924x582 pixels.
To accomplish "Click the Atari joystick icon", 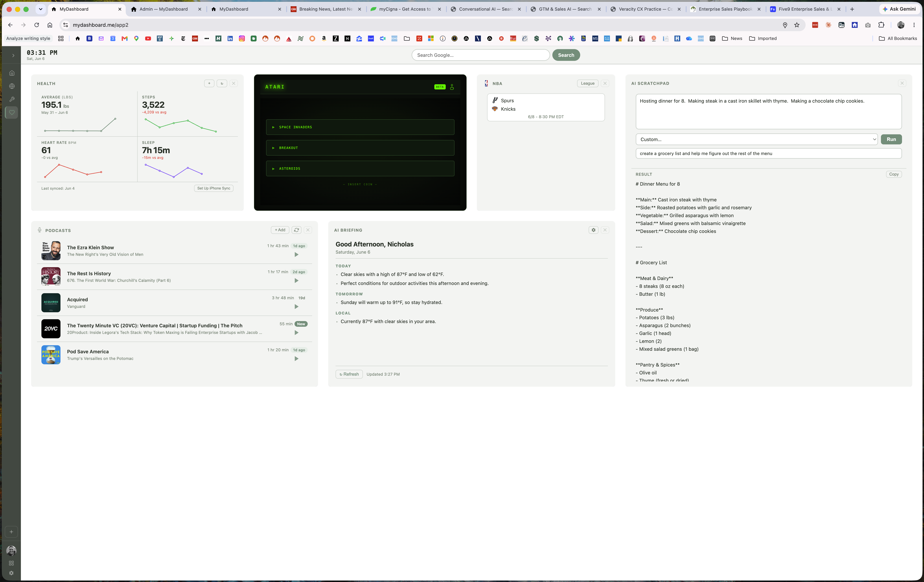I will pyautogui.click(x=452, y=87).
